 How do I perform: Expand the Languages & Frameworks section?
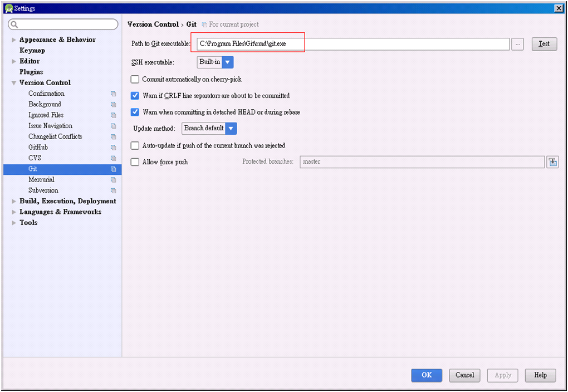tap(14, 212)
